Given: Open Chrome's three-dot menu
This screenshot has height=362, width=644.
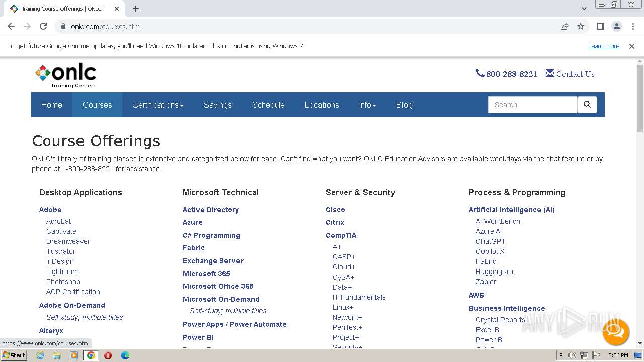Looking at the screenshot, I should 632,26.
